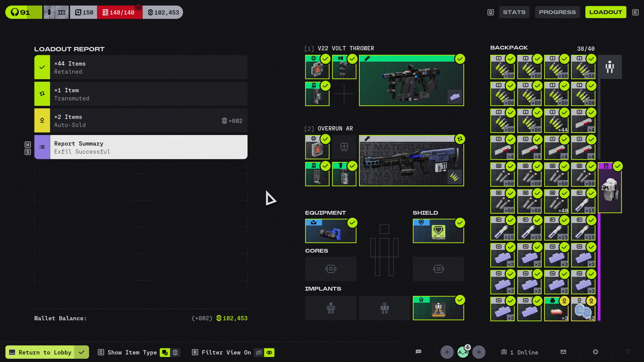This screenshot has width=644, height=362.
Task: Click the Overrun AR transmute icon
Action: pos(460,139)
